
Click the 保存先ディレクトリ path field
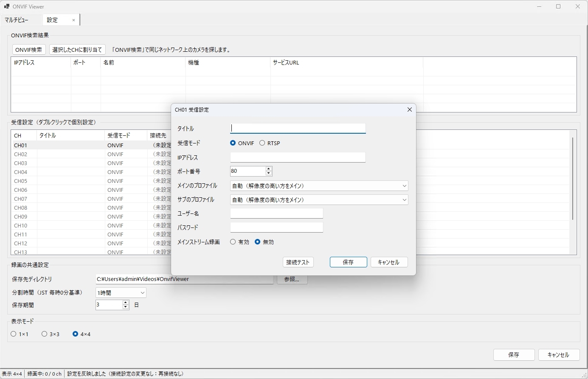click(x=184, y=279)
